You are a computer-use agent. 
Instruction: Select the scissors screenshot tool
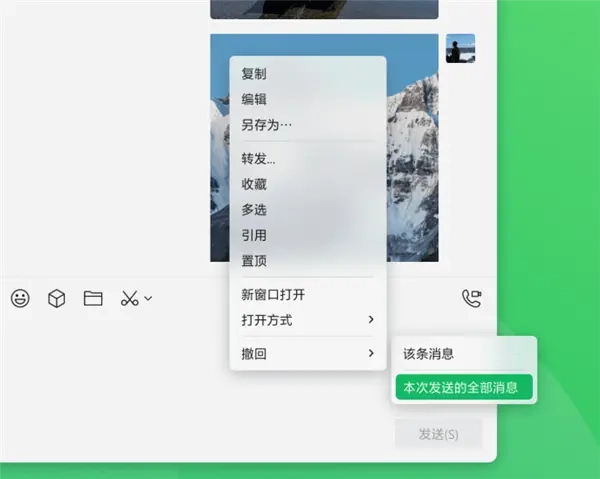[x=129, y=298]
